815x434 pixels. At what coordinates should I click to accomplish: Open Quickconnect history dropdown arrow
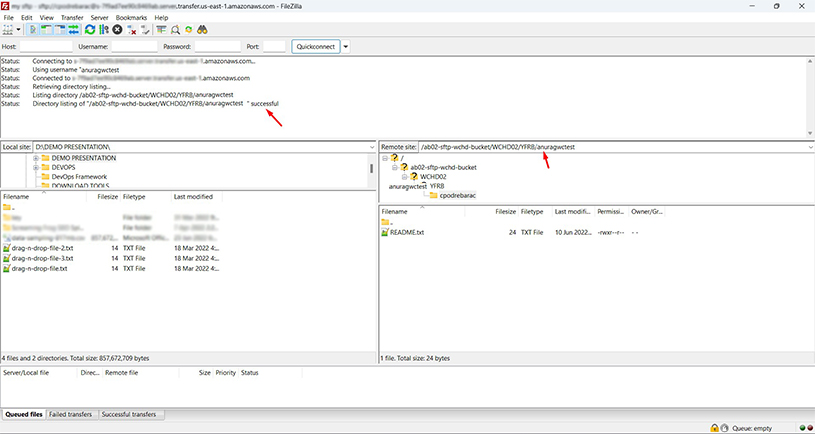click(346, 47)
